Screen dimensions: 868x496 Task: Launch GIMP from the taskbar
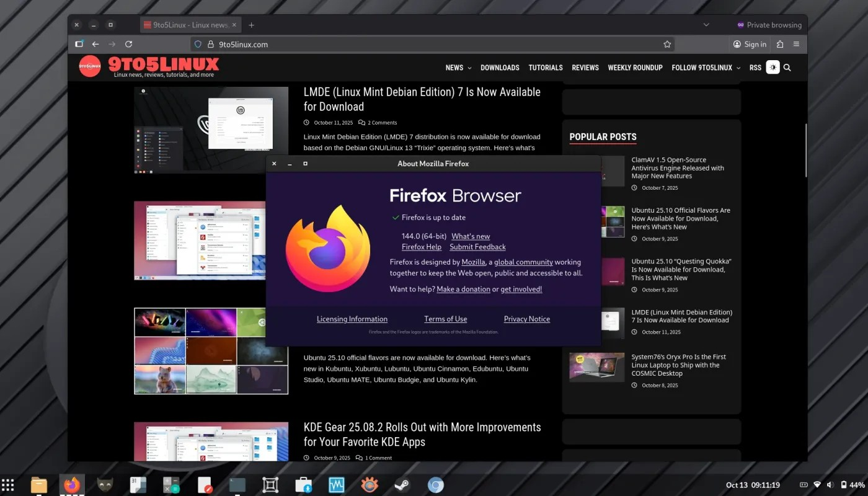(105, 485)
